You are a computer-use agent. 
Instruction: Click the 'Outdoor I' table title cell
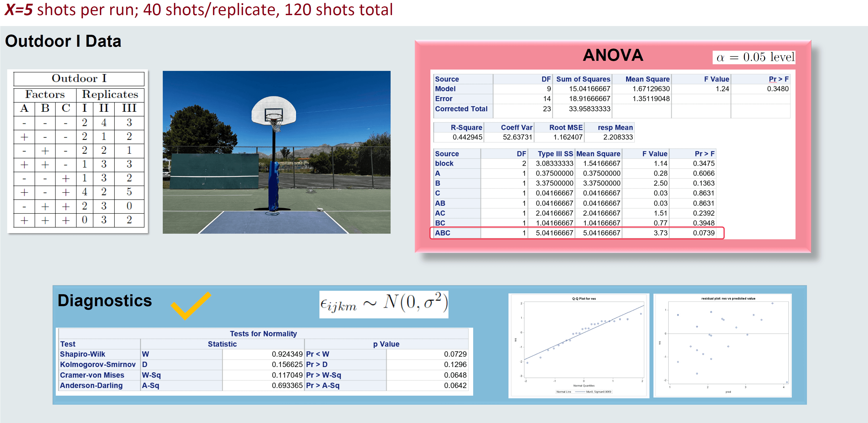tap(79, 79)
